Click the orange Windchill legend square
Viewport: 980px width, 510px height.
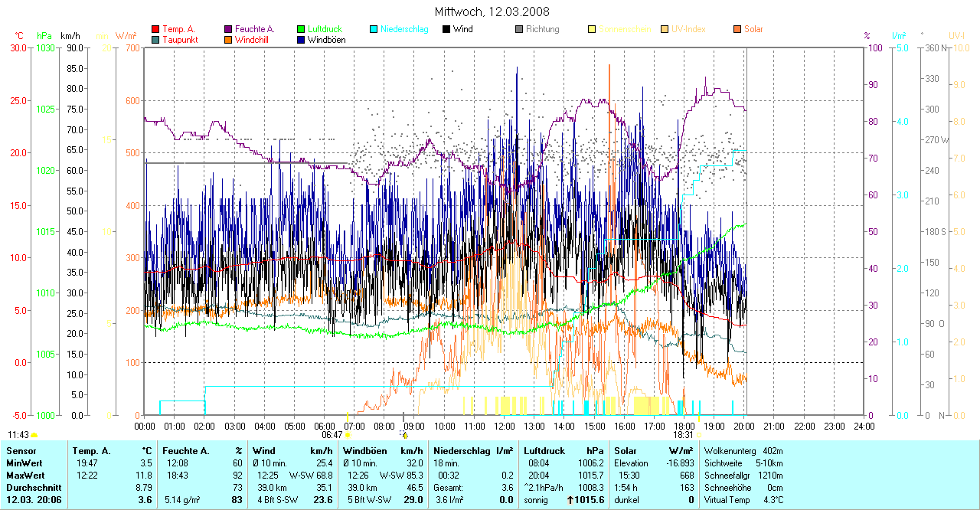pyautogui.click(x=228, y=39)
